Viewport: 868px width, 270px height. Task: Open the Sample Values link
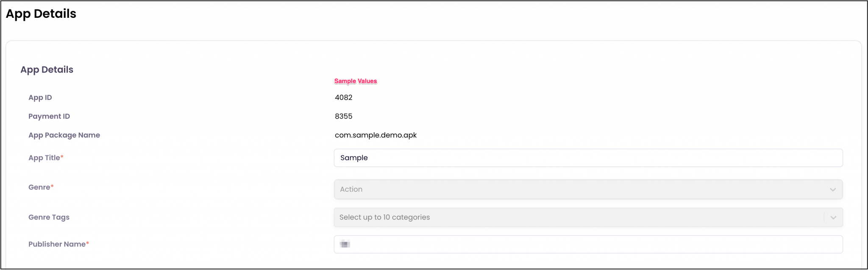tap(356, 81)
